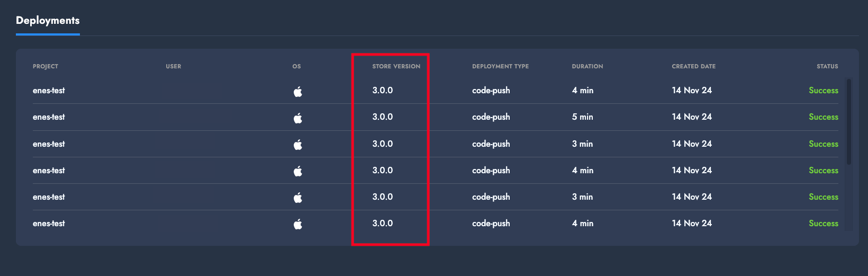Sort by the DEPLOYMENT TYPE column header
The width and height of the screenshot is (868, 276).
[500, 67]
